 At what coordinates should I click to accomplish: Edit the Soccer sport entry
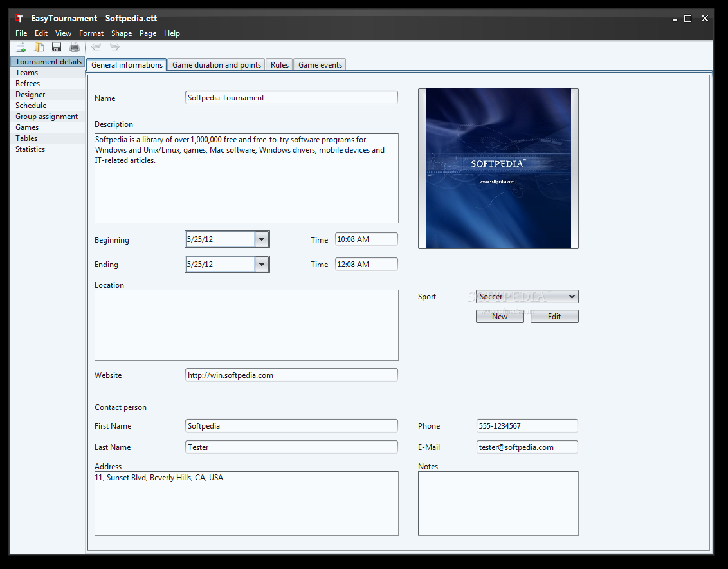[x=554, y=316]
